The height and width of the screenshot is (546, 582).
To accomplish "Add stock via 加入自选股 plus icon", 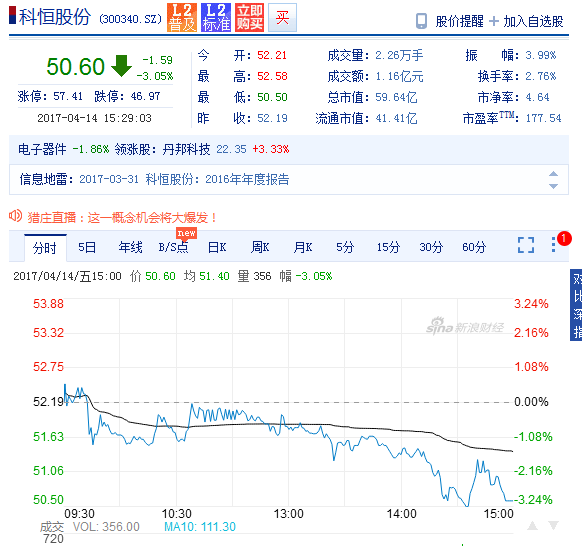I will point(494,21).
